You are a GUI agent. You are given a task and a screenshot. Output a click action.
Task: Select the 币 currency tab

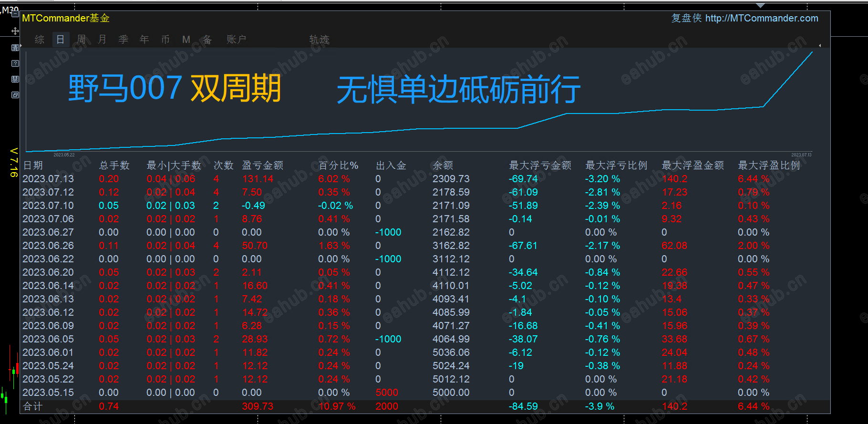pyautogui.click(x=165, y=40)
